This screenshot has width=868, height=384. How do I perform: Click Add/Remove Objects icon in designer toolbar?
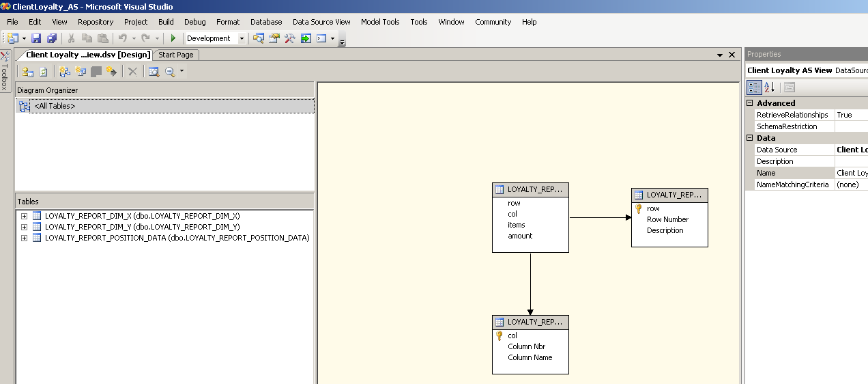(28, 72)
